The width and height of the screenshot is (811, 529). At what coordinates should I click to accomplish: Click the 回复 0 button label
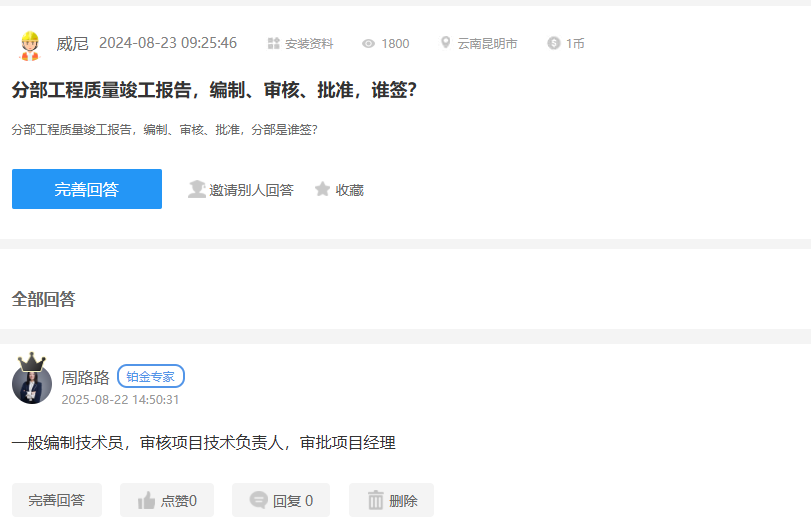pyautogui.click(x=293, y=501)
